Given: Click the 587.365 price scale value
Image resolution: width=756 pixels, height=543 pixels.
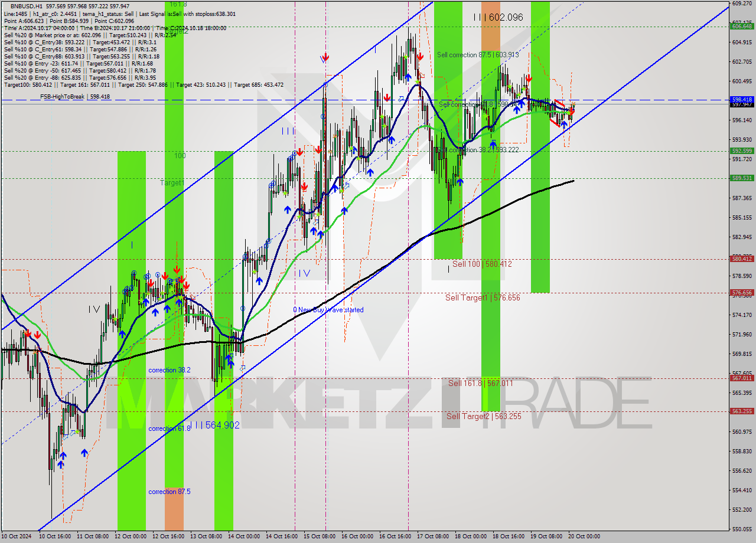Looking at the screenshot, I should (x=742, y=198).
